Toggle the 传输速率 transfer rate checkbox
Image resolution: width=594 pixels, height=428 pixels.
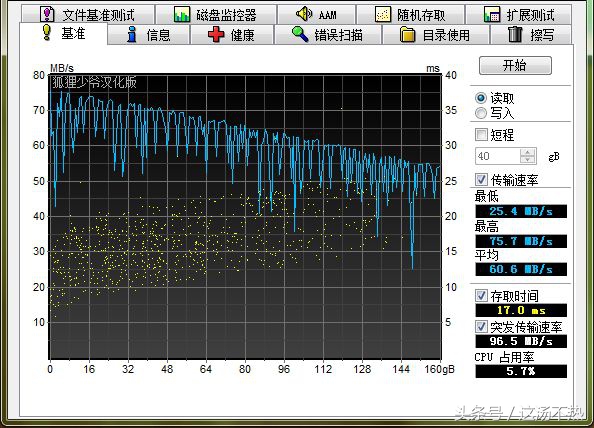point(481,179)
